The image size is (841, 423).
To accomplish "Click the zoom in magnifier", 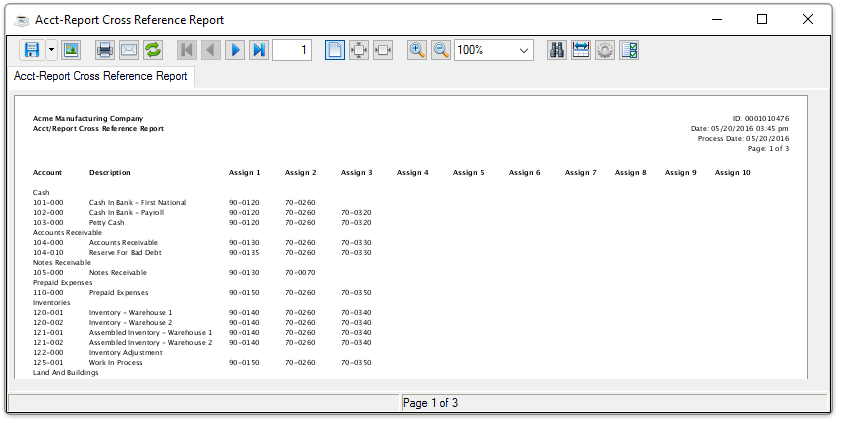I will (x=417, y=50).
